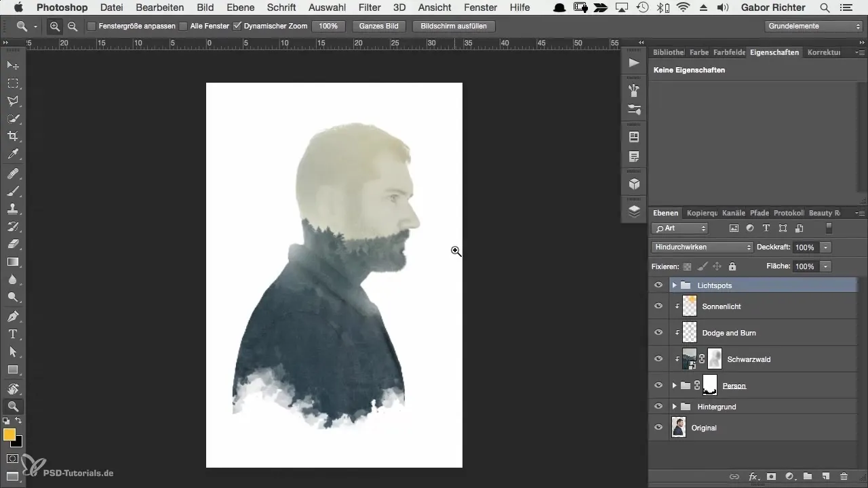
Task: Add a layer mask from Layers footer
Action: (x=771, y=477)
